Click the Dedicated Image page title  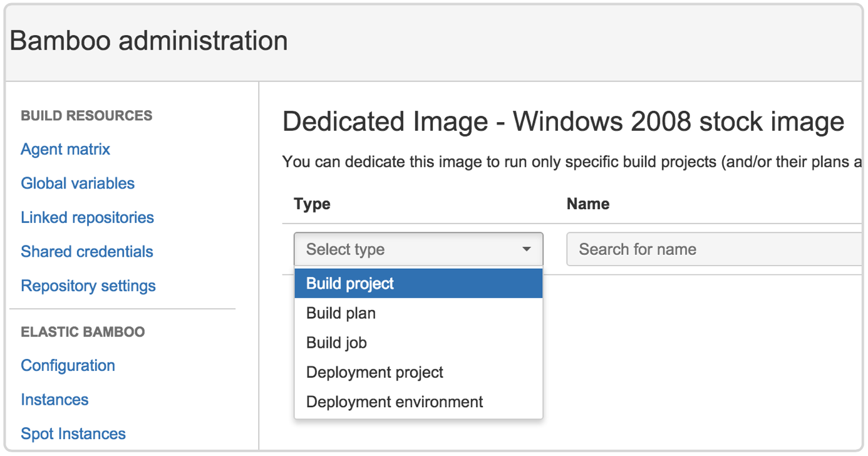click(x=564, y=122)
